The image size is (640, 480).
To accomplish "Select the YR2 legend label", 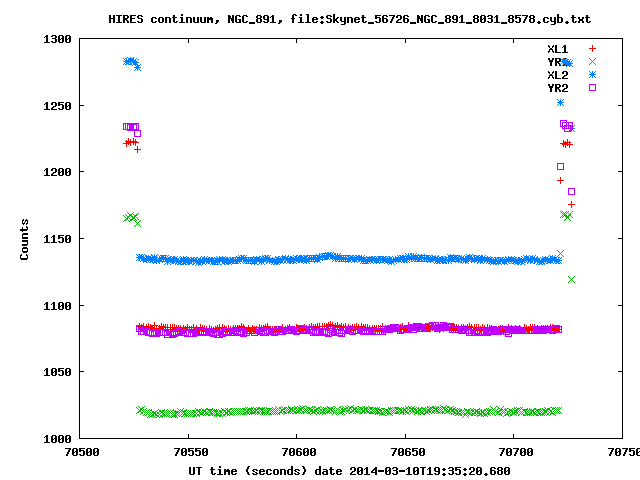I will pyautogui.click(x=558, y=88).
